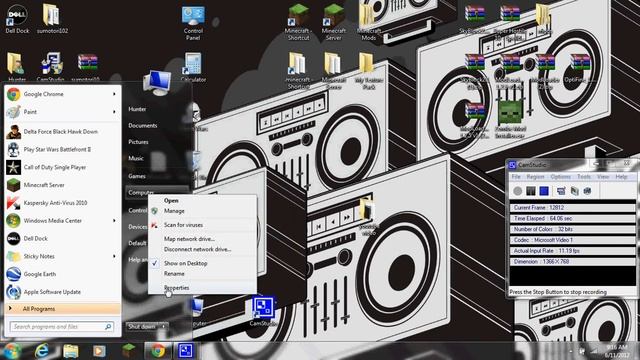The width and height of the screenshot is (640, 360).
Task: Open the View menu in CamStudio
Action: click(x=603, y=177)
